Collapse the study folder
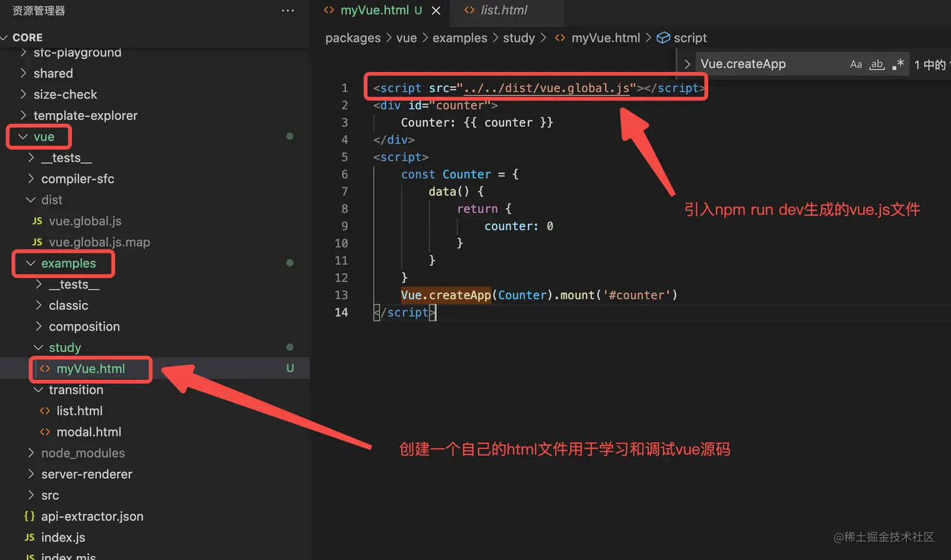Image resolution: width=951 pixels, height=560 pixels. 65,348
